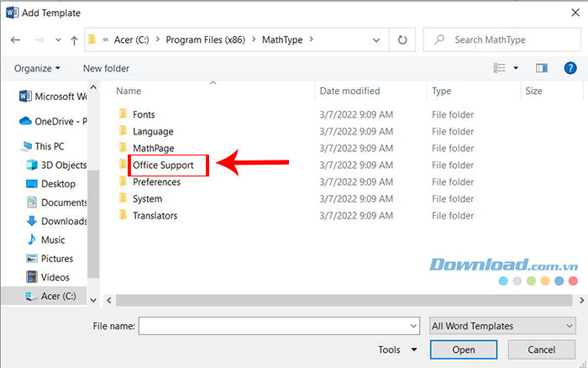Click the Music library icon in sidebar
The image size is (588, 368).
[31, 240]
